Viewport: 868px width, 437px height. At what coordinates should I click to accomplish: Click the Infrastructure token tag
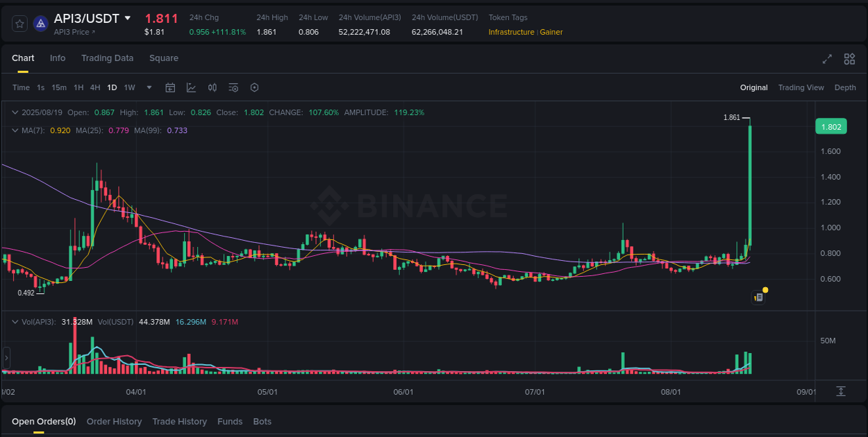click(512, 32)
